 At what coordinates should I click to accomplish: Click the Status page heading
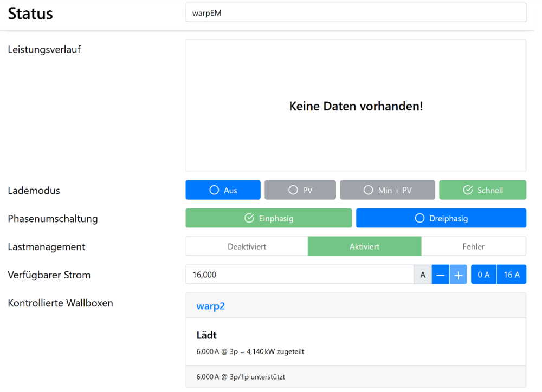point(30,14)
